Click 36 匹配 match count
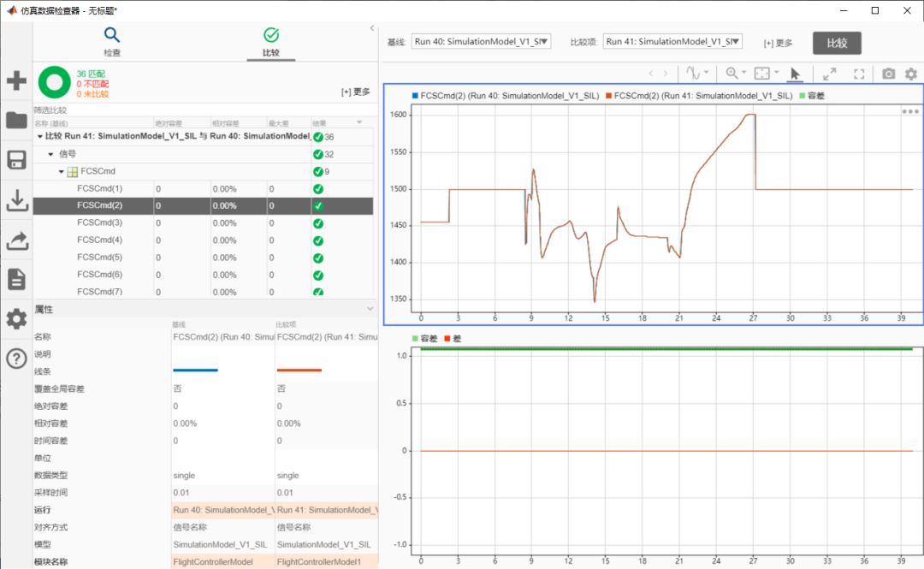The width and height of the screenshot is (924, 569). click(x=91, y=74)
